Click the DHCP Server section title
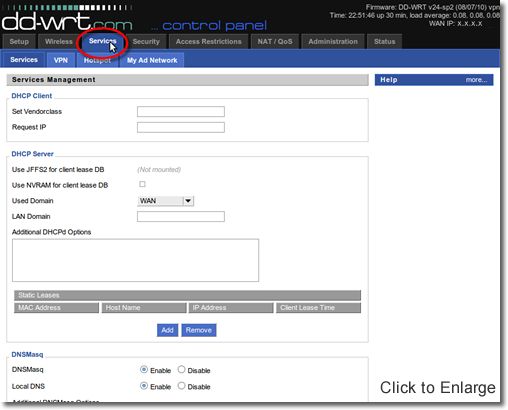 coord(32,154)
